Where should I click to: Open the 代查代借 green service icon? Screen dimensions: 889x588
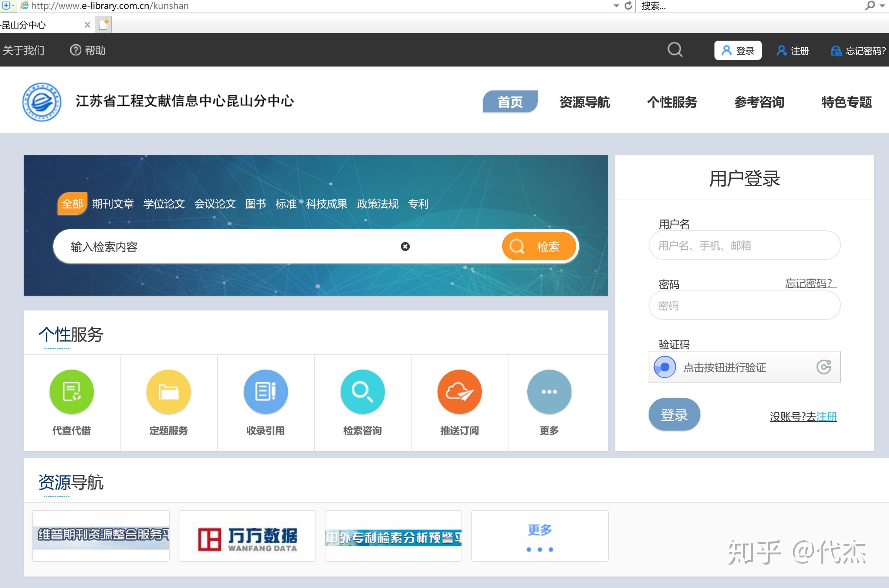coord(72,391)
